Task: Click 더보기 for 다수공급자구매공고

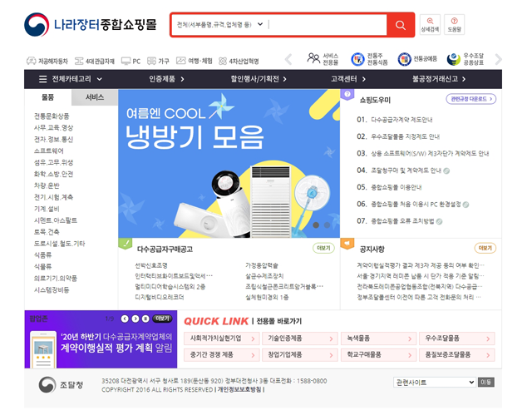Action: pyautogui.click(x=323, y=248)
